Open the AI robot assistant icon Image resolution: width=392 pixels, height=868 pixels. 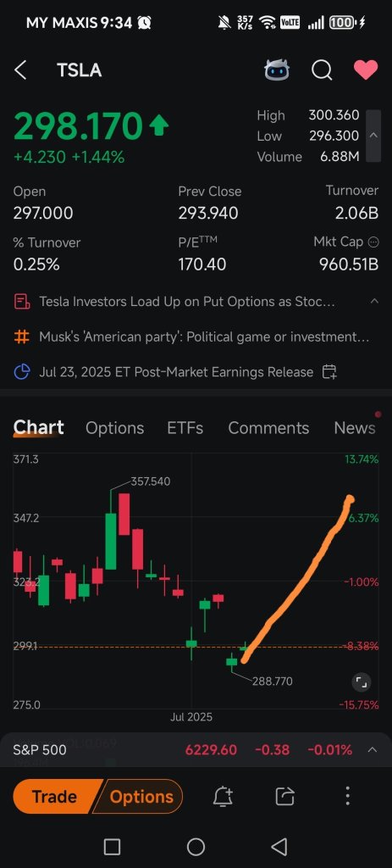click(277, 70)
